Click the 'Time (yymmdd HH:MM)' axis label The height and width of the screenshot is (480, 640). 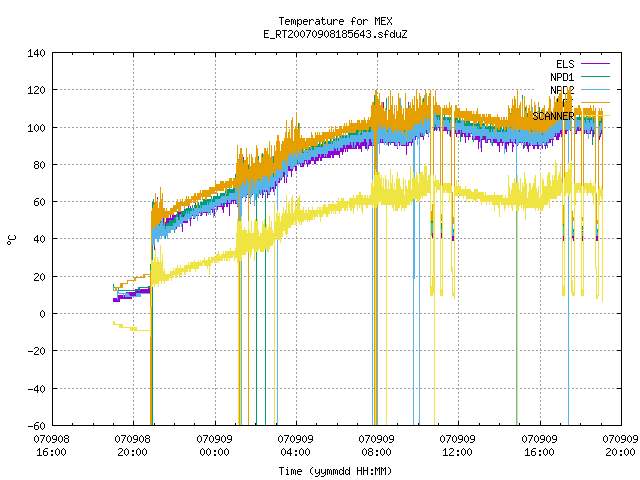coord(335,471)
